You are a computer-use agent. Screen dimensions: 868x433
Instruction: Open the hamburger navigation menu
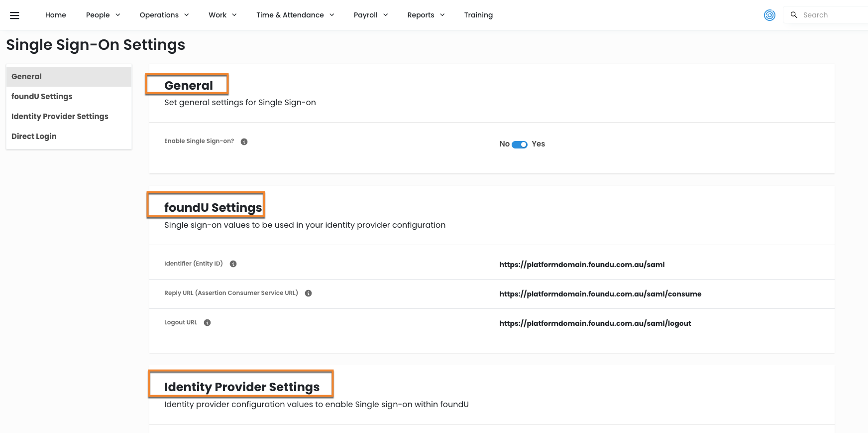tap(14, 15)
